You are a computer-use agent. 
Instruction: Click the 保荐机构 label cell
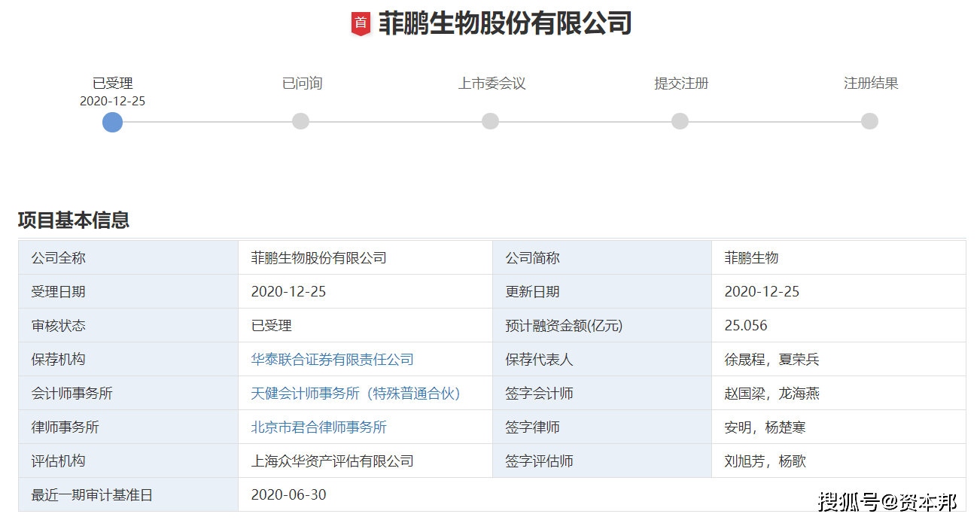[129, 359]
